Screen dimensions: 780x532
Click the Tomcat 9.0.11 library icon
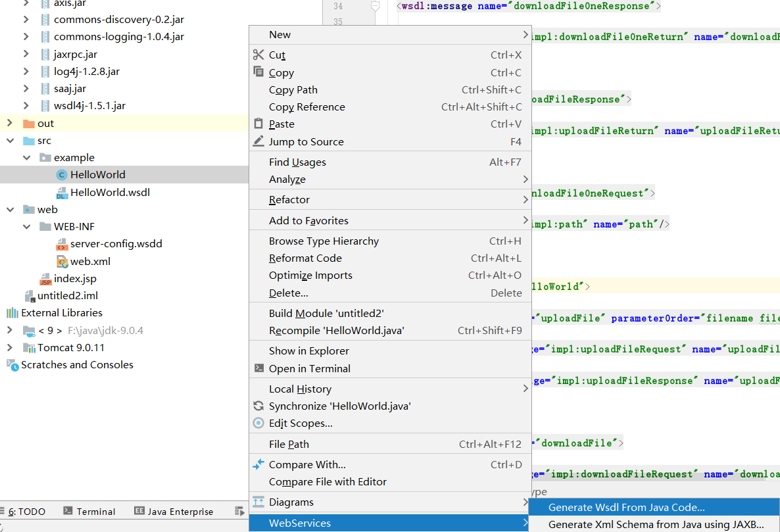pos(30,347)
